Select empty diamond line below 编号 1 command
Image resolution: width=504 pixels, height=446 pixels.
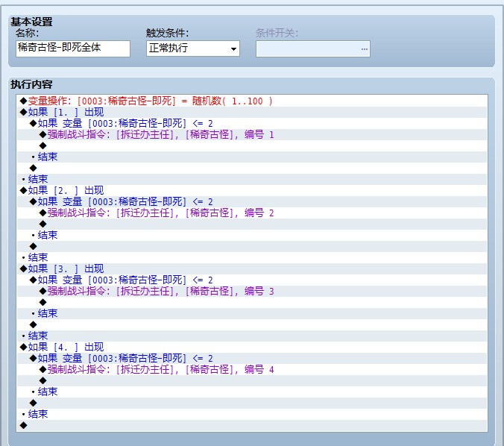[x=252, y=145]
